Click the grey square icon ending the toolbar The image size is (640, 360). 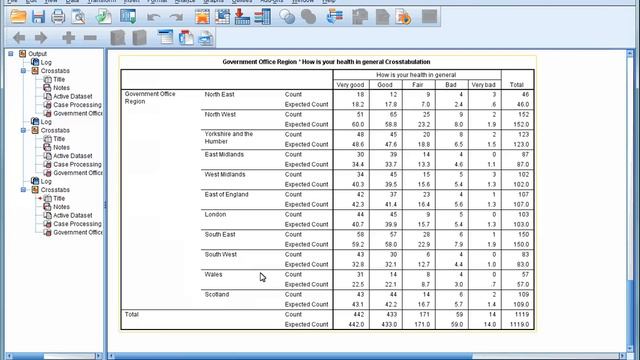(x=429, y=17)
